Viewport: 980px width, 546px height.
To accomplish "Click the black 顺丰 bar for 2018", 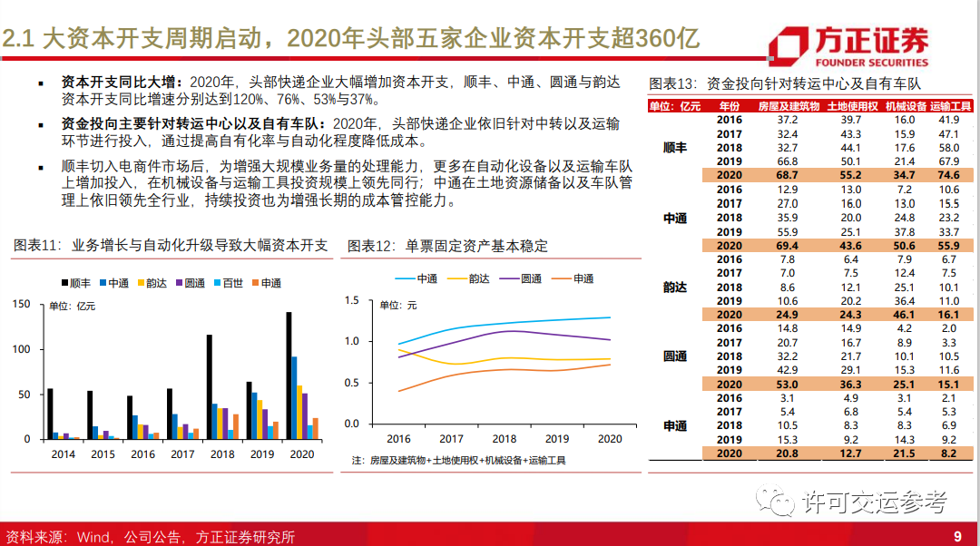I will pos(210,386).
